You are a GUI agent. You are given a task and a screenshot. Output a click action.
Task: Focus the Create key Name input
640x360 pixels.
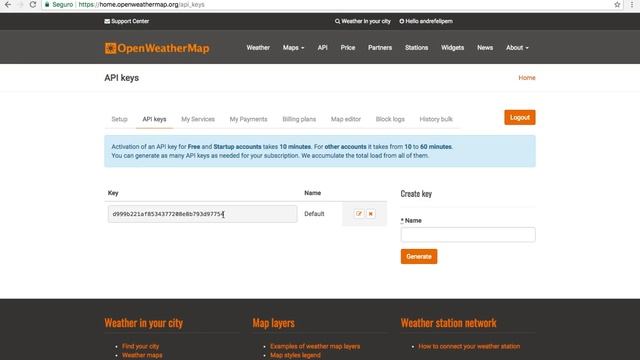point(468,235)
